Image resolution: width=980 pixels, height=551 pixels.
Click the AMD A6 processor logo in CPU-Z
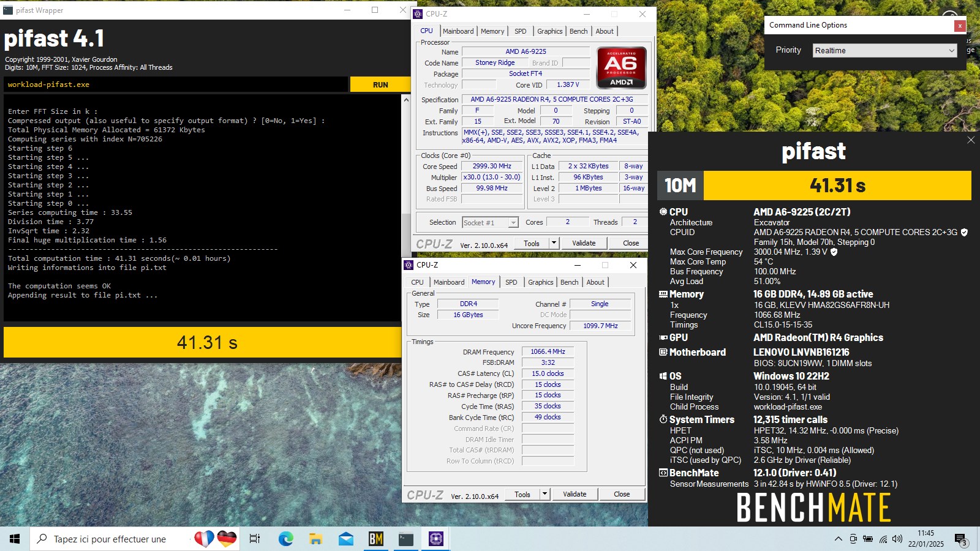click(x=621, y=68)
